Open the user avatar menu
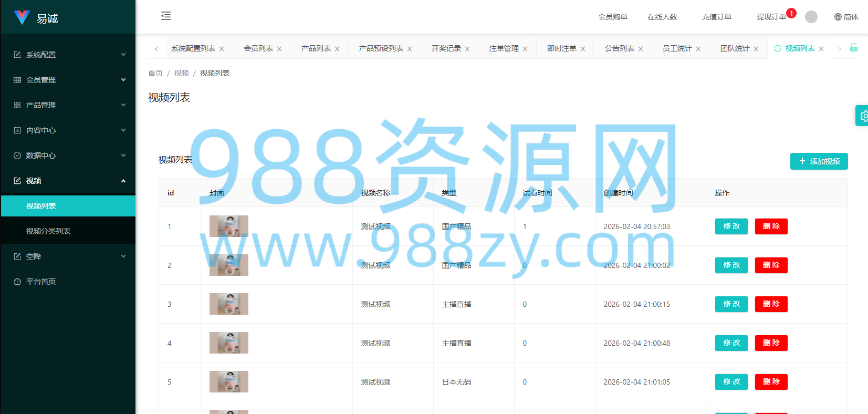Viewport: 868px width, 414px height. (x=811, y=17)
